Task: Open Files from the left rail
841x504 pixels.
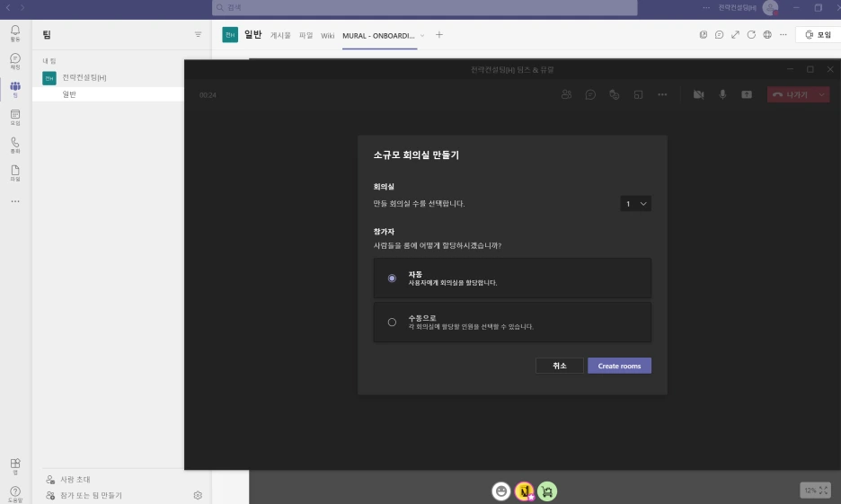Action: [x=15, y=173]
